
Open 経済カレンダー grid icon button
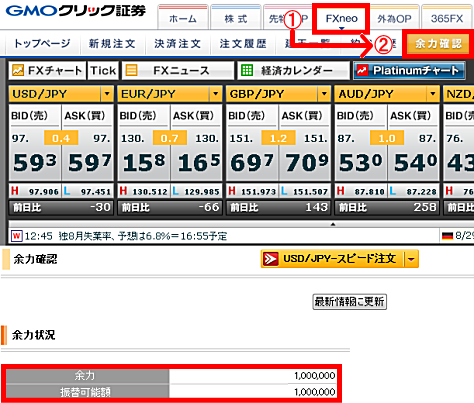[x=293, y=70]
